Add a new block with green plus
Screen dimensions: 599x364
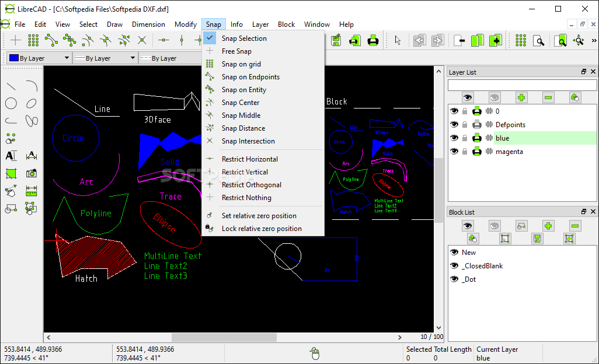(548, 226)
